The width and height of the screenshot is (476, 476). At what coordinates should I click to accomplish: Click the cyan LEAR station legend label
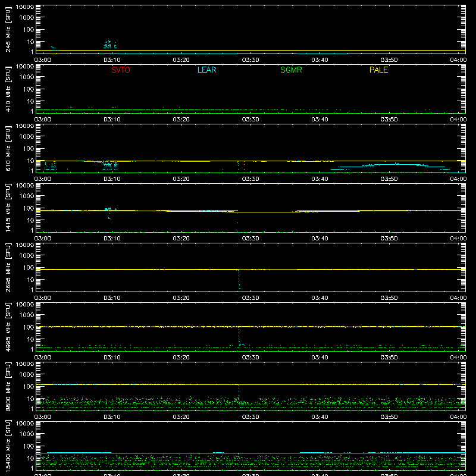click(x=206, y=70)
